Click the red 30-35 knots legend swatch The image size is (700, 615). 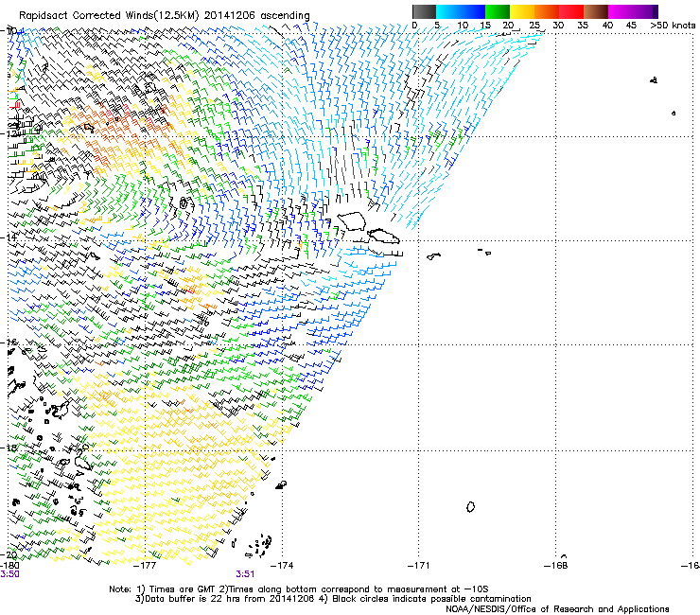(x=571, y=11)
